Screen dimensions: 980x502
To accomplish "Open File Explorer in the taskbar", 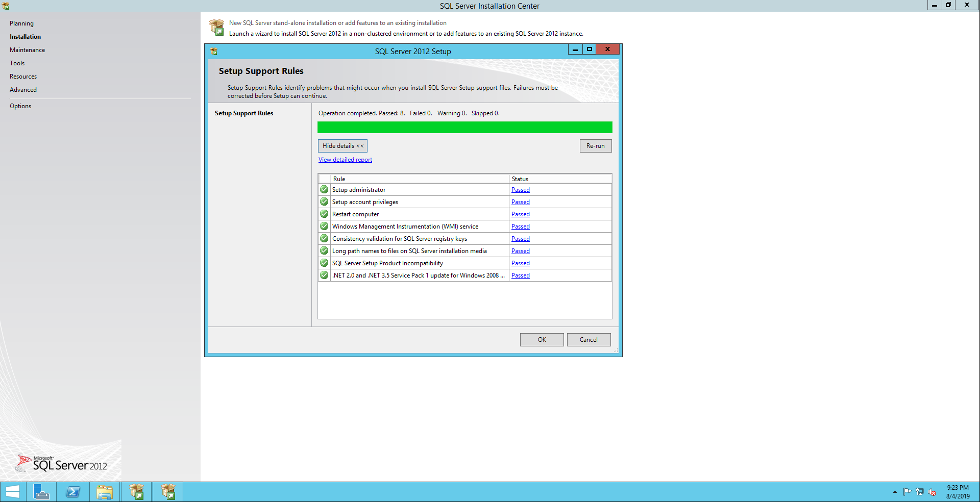I will (x=105, y=492).
